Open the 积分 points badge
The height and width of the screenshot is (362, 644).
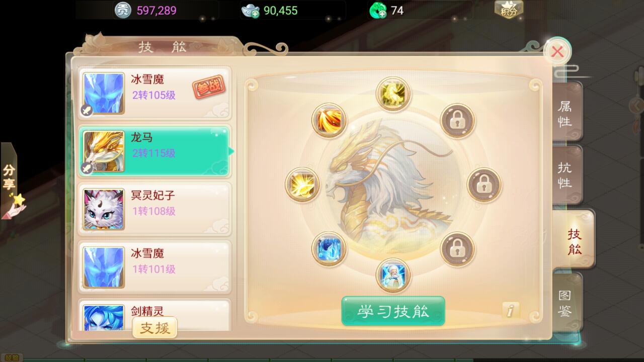(x=509, y=9)
